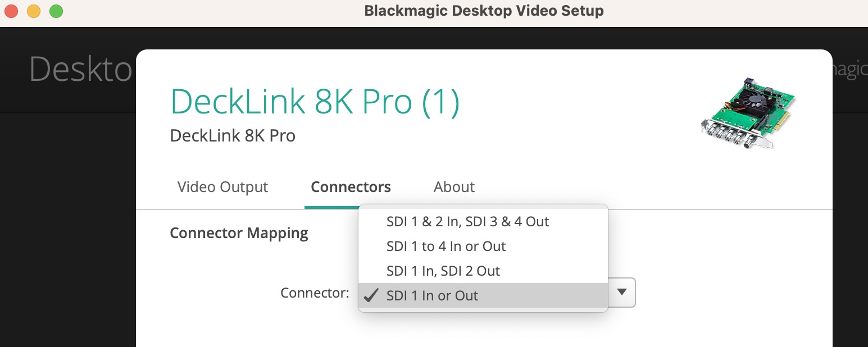Select SDI 1 to 4 In or Out
The image size is (868, 347).
coord(446,246)
